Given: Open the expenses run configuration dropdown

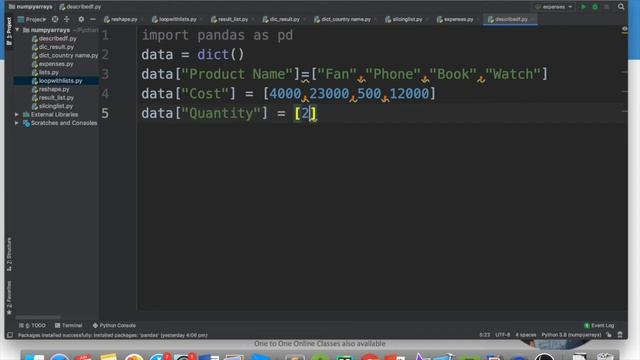Looking at the screenshot, I should click(x=553, y=7).
